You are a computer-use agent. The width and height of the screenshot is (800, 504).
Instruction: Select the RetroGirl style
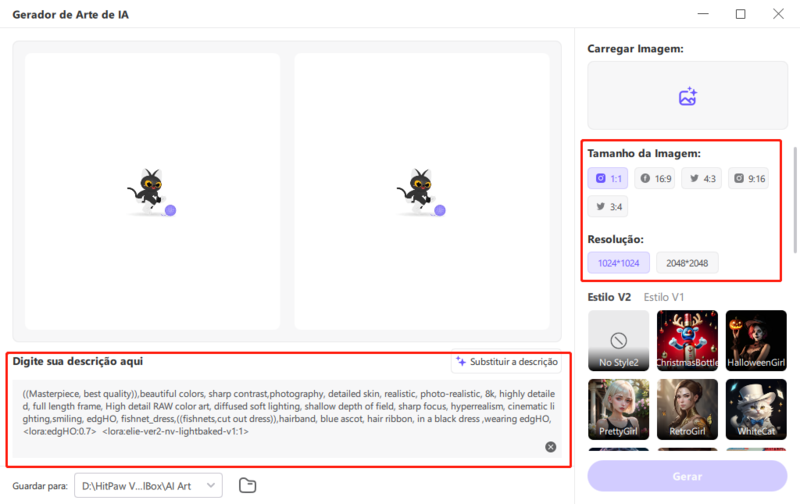[x=686, y=409]
